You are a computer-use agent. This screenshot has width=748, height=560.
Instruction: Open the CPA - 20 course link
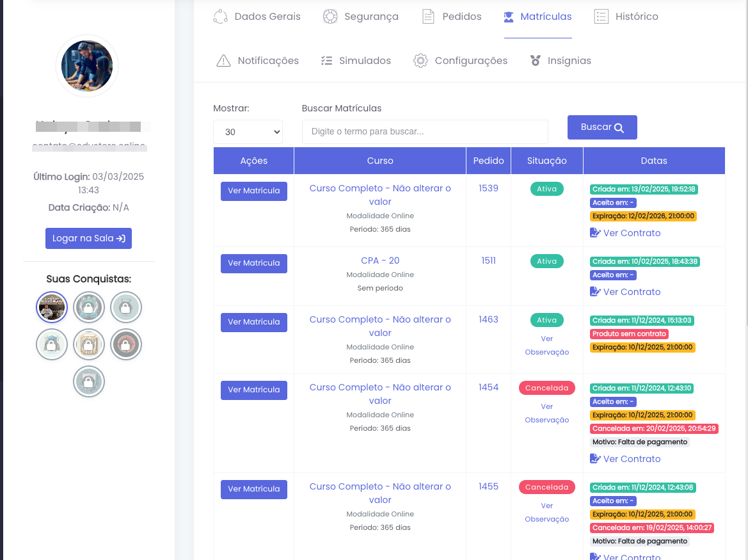click(x=380, y=260)
